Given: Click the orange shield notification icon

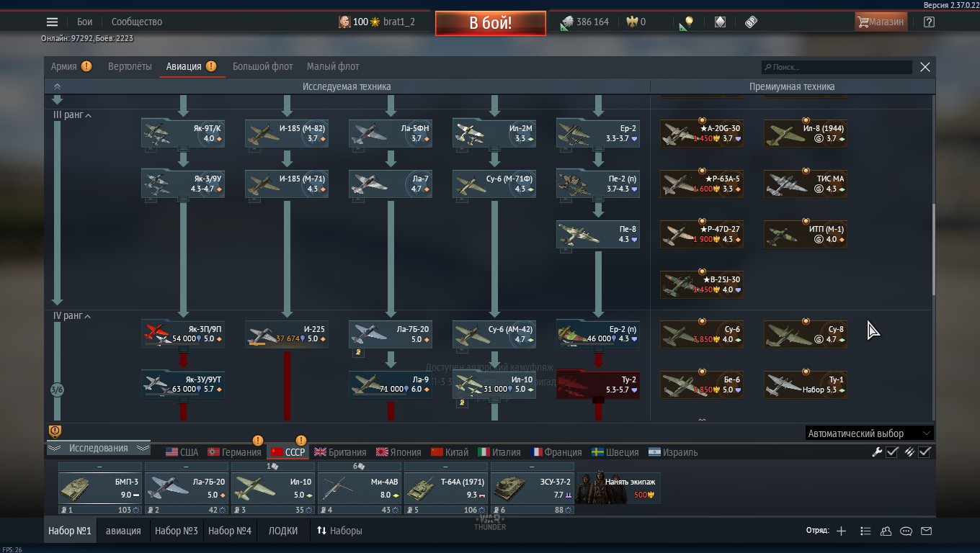Looking at the screenshot, I should [x=55, y=431].
